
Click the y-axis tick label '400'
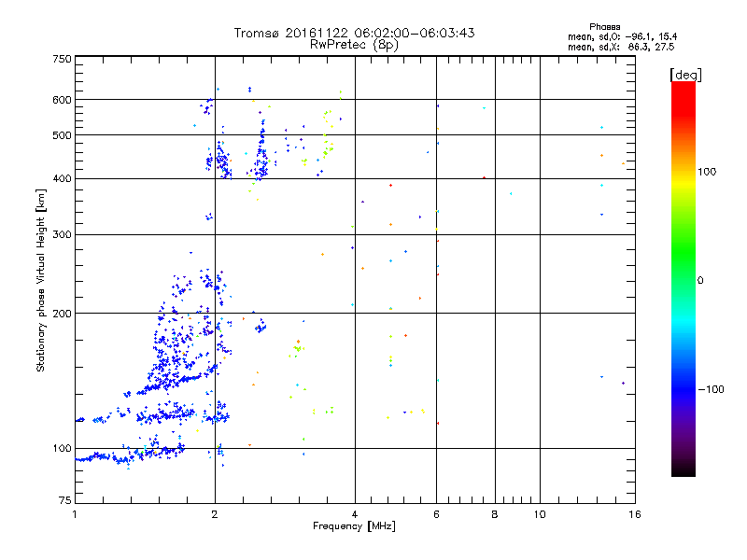pos(62,179)
